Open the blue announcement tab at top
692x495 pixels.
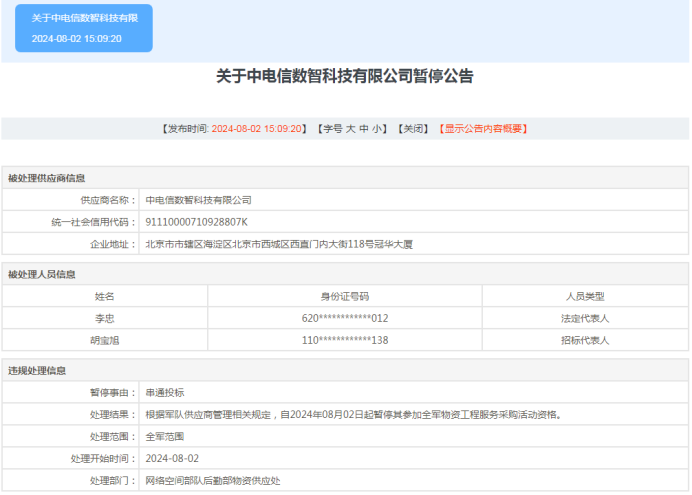coord(84,28)
